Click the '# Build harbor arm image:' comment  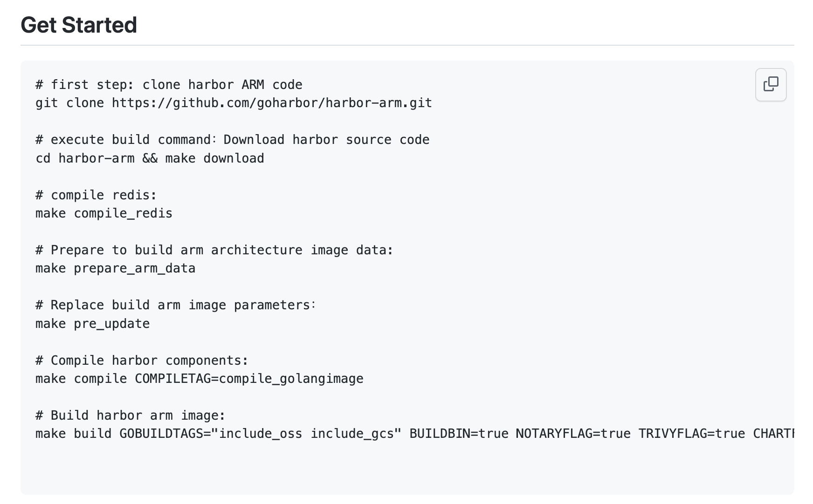tap(130, 415)
